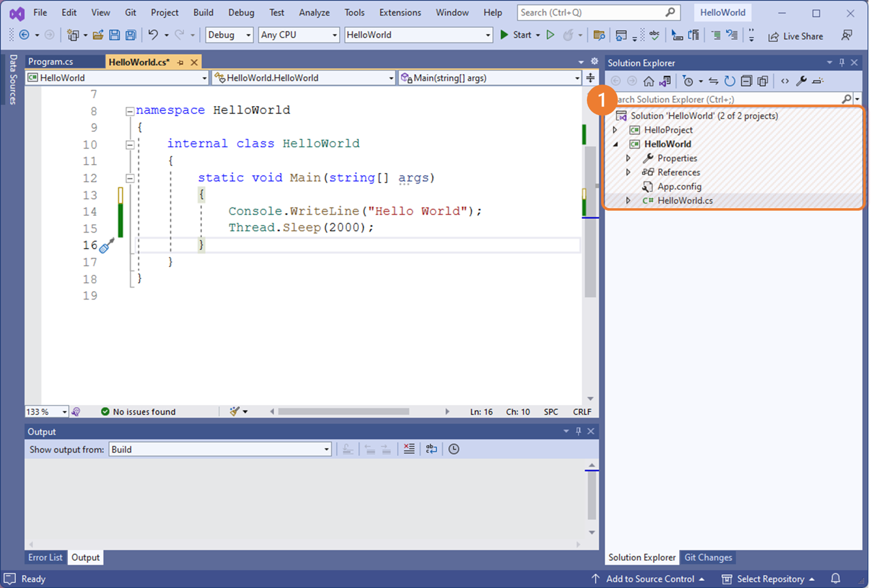This screenshot has width=871, height=588.
Task: Open the Any CPU platform dropdown
Action: pos(298,35)
